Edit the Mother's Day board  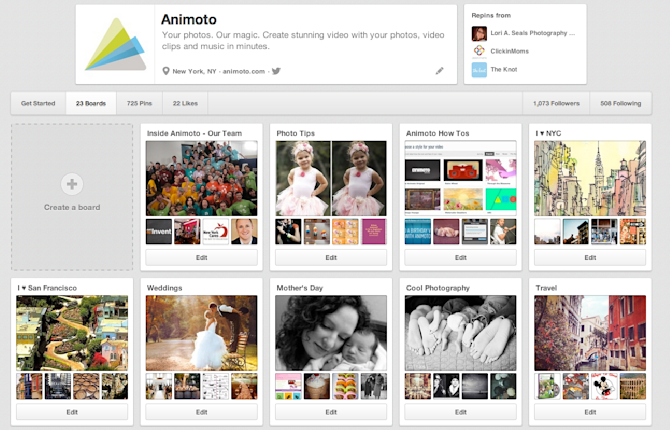point(331,412)
